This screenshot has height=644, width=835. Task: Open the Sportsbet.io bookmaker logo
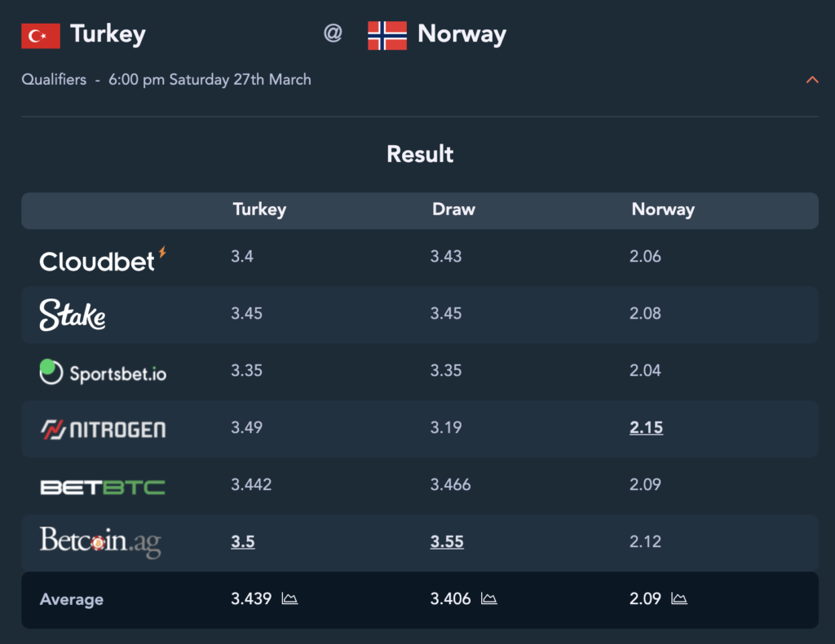point(103,372)
